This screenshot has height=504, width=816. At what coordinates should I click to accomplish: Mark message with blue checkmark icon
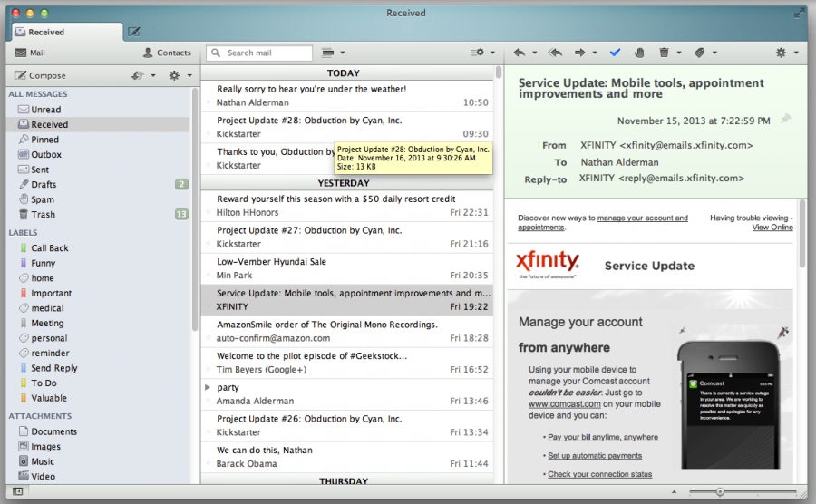[x=615, y=53]
